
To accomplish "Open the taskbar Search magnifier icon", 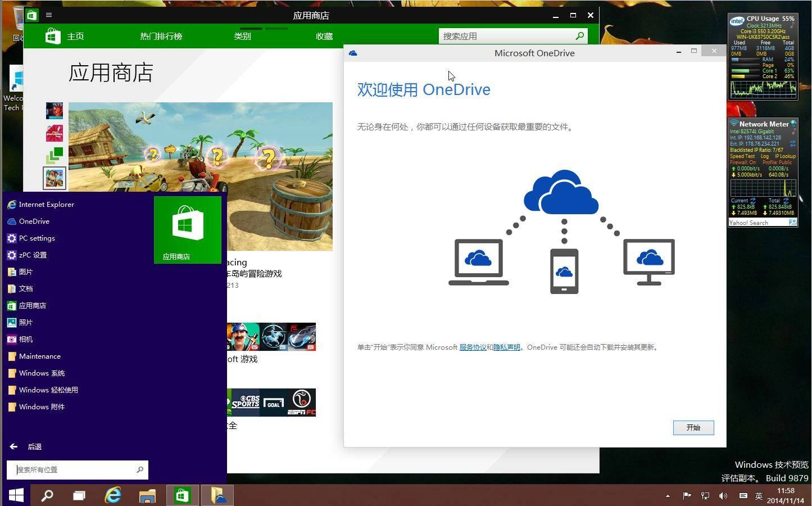I will [47, 495].
